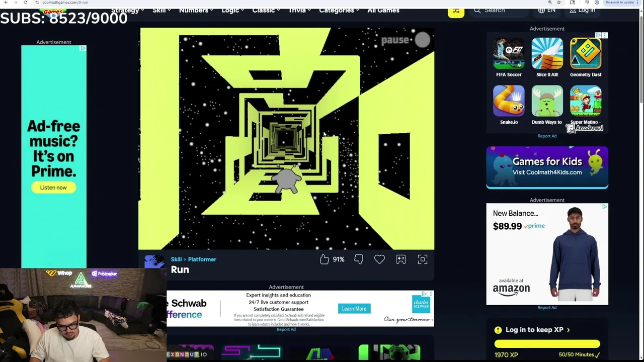Click the Platformer breadcrumb link
644x362 pixels.
202,259
